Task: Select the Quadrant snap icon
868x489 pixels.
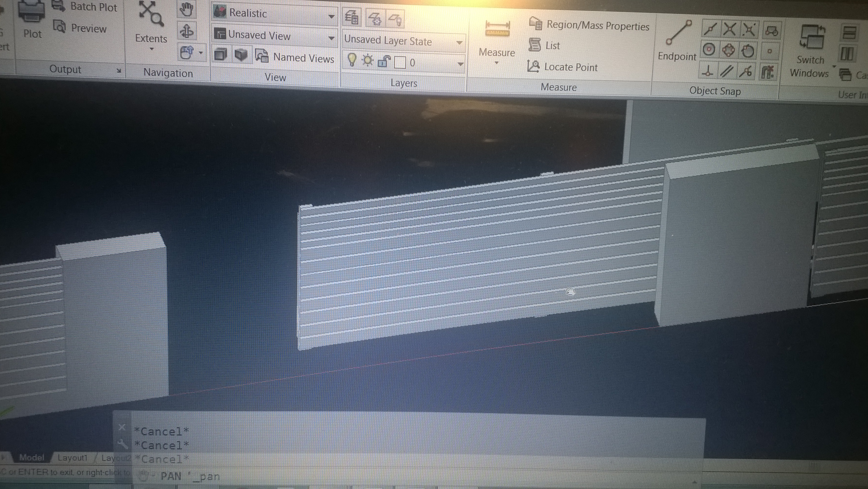Action: tap(728, 51)
